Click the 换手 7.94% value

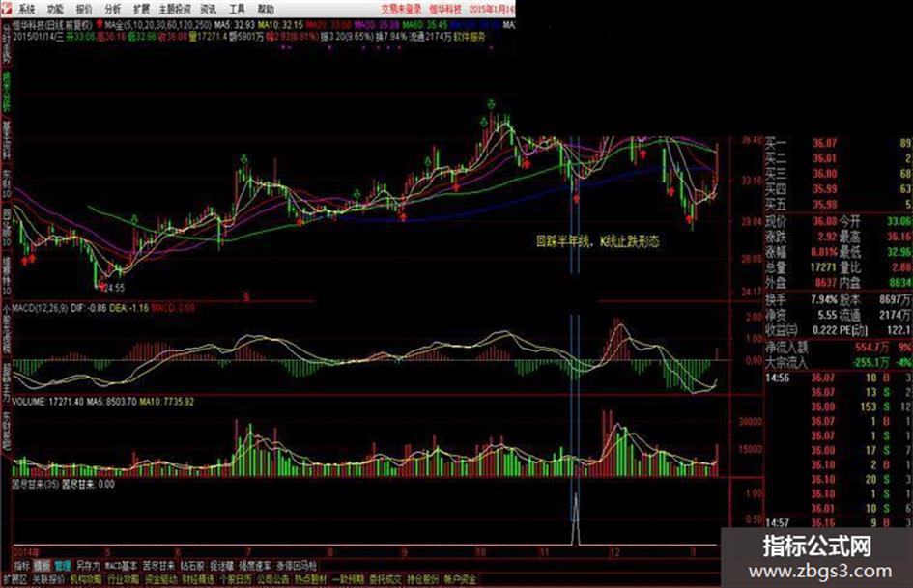tap(824, 300)
